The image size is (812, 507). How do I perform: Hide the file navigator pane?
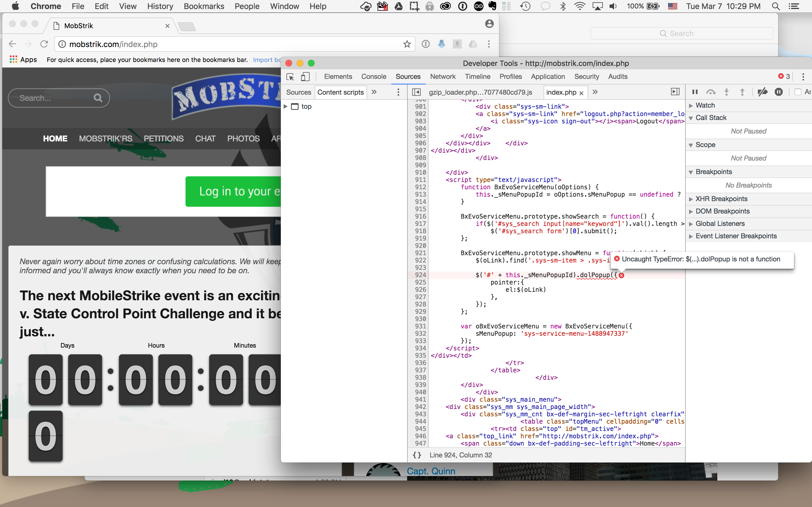[416, 92]
